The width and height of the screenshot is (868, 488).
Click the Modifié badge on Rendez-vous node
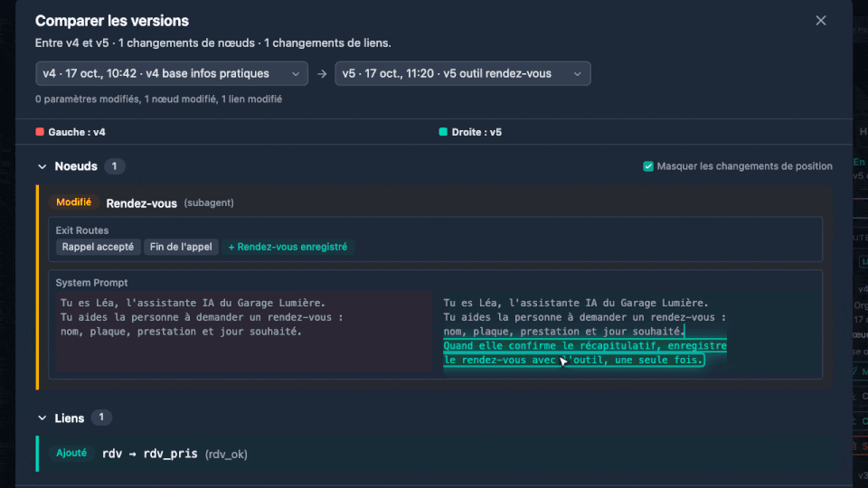pos(73,202)
